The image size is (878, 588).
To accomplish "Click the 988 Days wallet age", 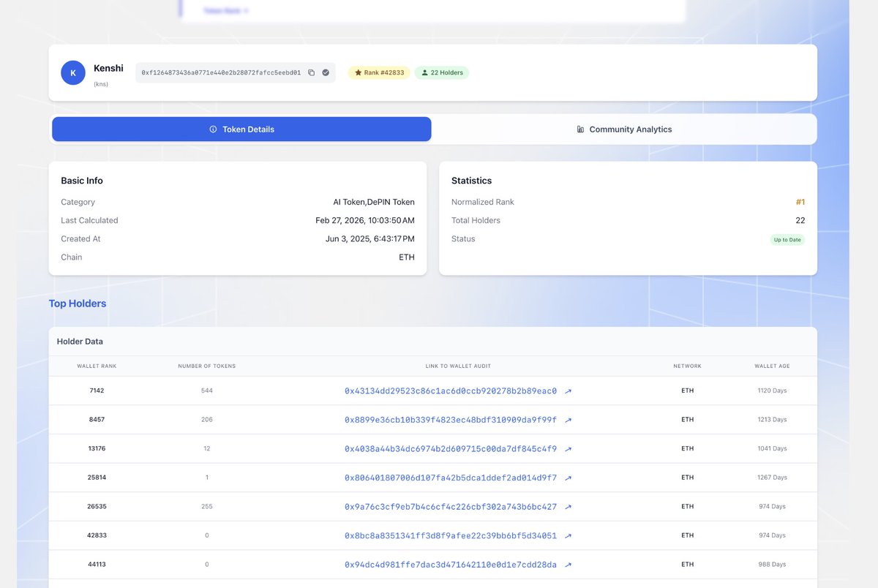I will [772, 564].
